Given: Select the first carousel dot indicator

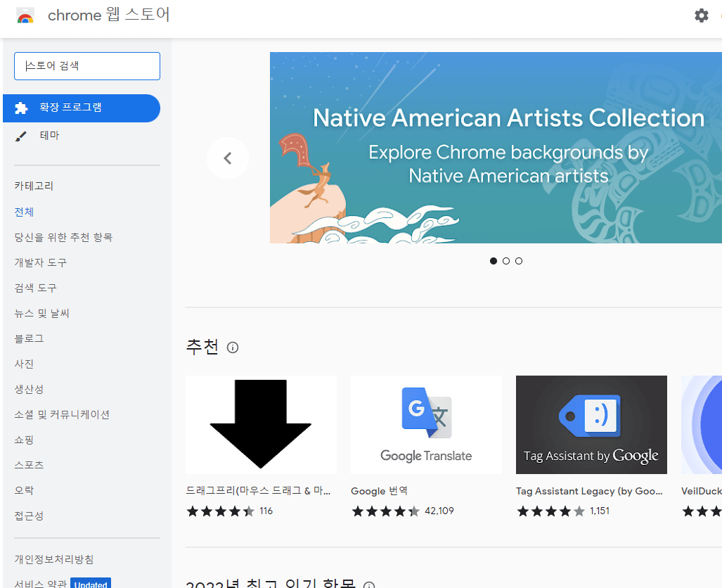Looking at the screenshot, I should 494,261.
